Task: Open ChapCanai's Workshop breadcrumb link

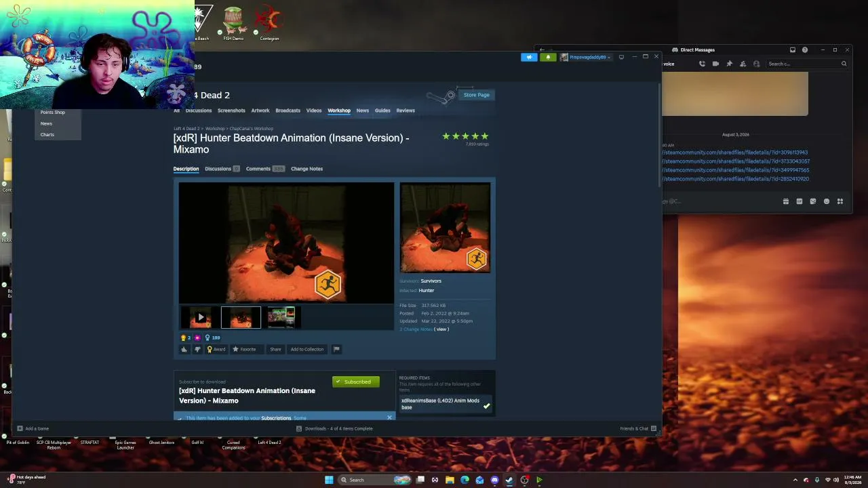Action: click(252, 128)
